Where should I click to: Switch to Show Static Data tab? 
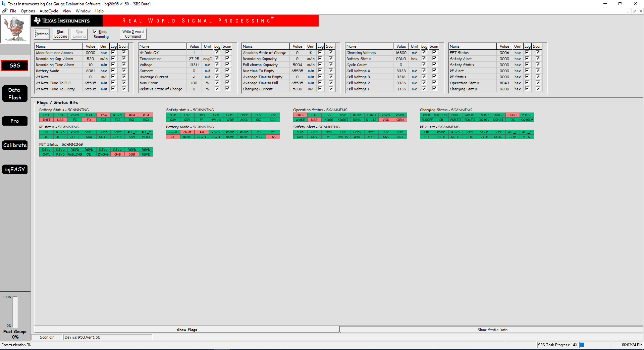click(x=492, y=330)
